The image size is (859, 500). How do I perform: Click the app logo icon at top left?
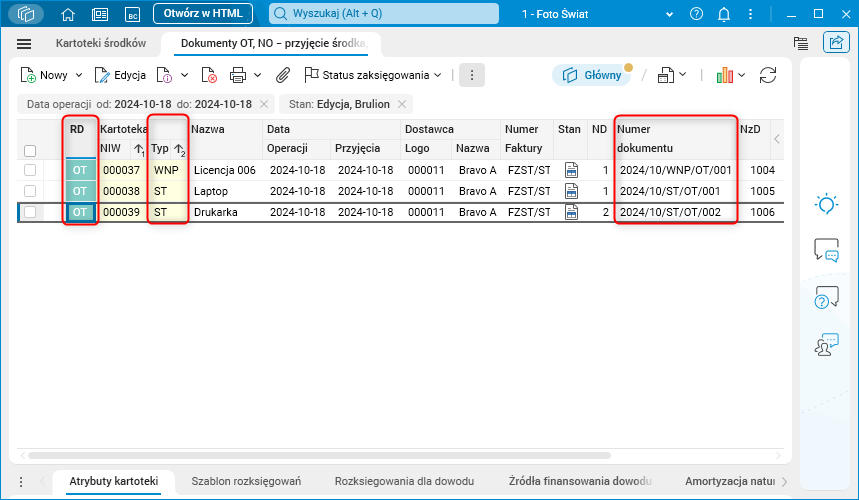(x=26, y=14)
